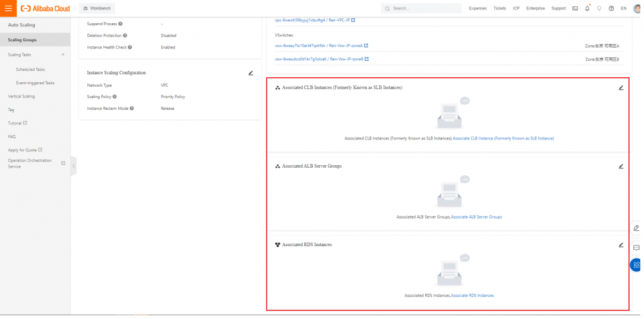Focus the top Search field

point(421,8)
